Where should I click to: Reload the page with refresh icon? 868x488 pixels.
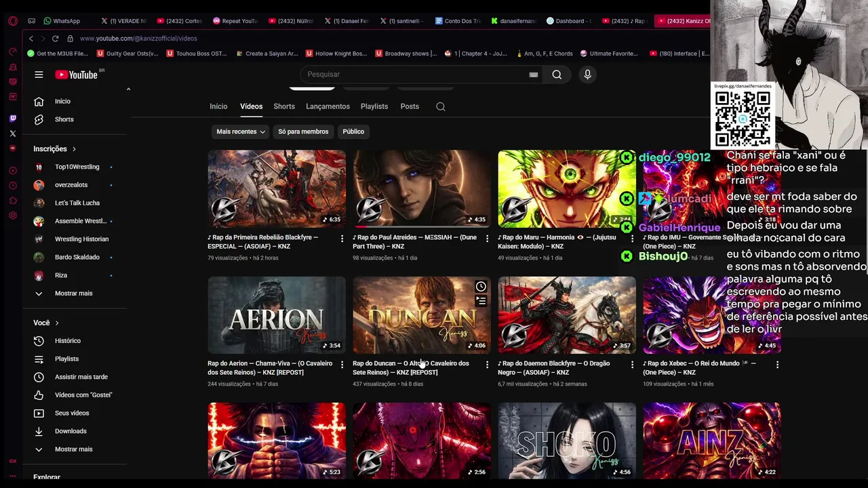(56, 39)
